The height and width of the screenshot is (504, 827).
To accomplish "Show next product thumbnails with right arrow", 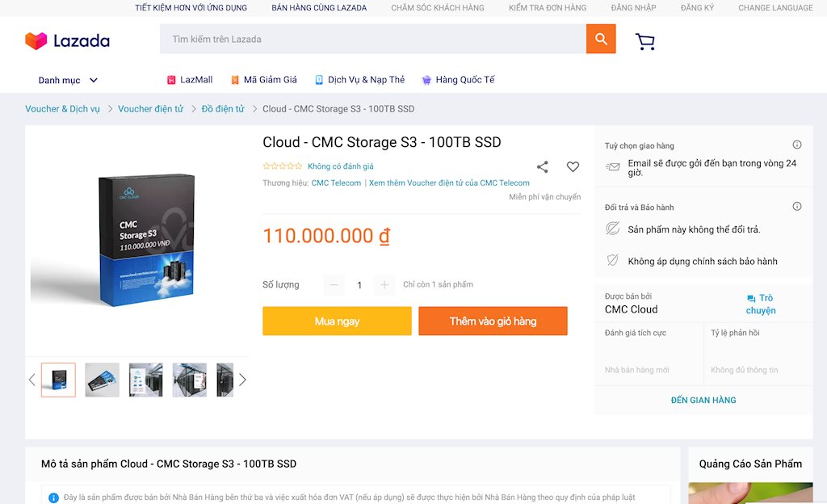I will tap(242, 380).
